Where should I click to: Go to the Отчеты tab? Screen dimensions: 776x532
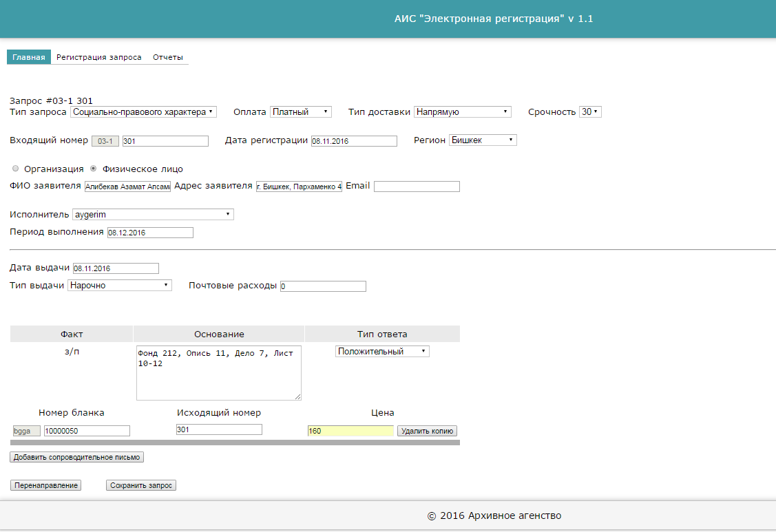168,57
